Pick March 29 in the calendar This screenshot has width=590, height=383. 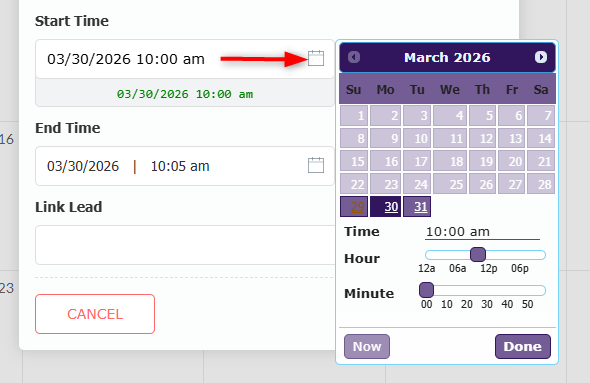tap(354, 207)
